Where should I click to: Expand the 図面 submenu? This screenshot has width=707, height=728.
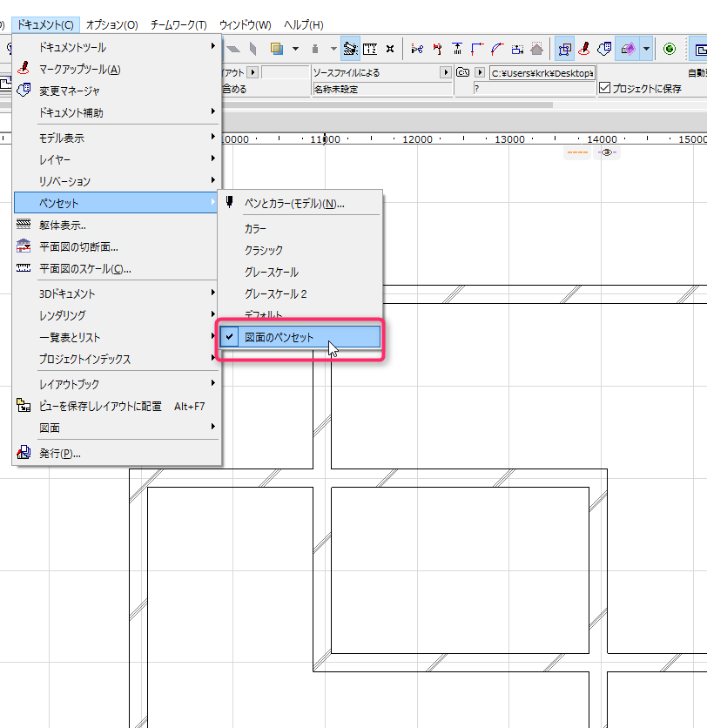pyautogui.click(x=116, y=428)
